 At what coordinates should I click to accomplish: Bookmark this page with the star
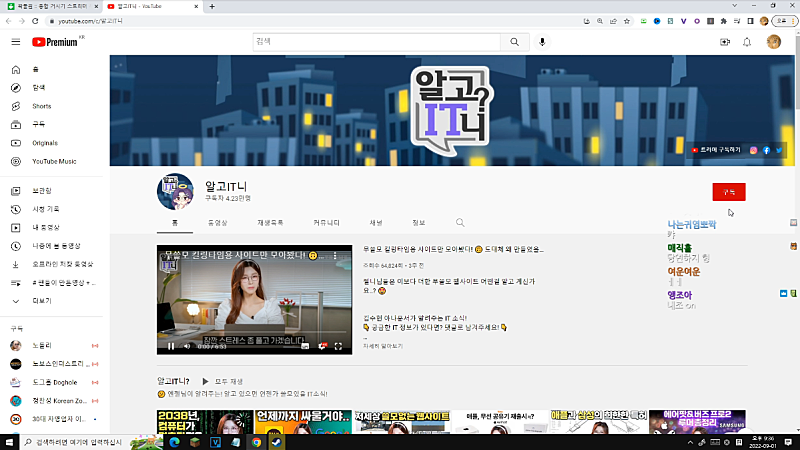click(x=627, y=21)
